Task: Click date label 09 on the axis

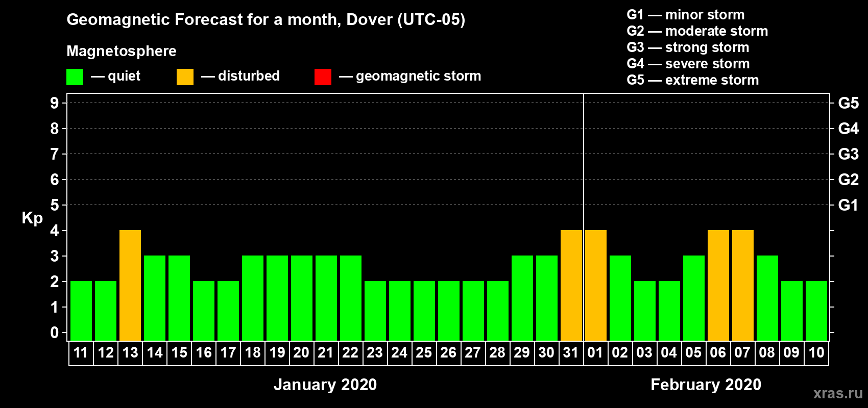Action: pyautogui.click(x=792, y=353)
